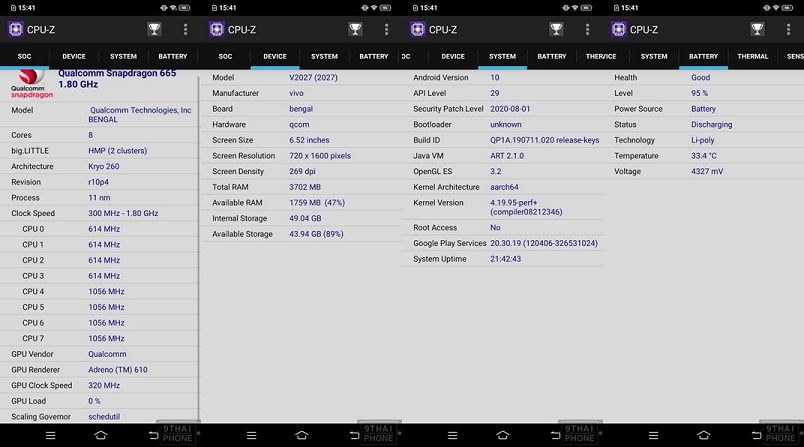Select the highlighted DEVICE tab in the second screen
This screenshot has width=804, height=447.
[275, 56]
